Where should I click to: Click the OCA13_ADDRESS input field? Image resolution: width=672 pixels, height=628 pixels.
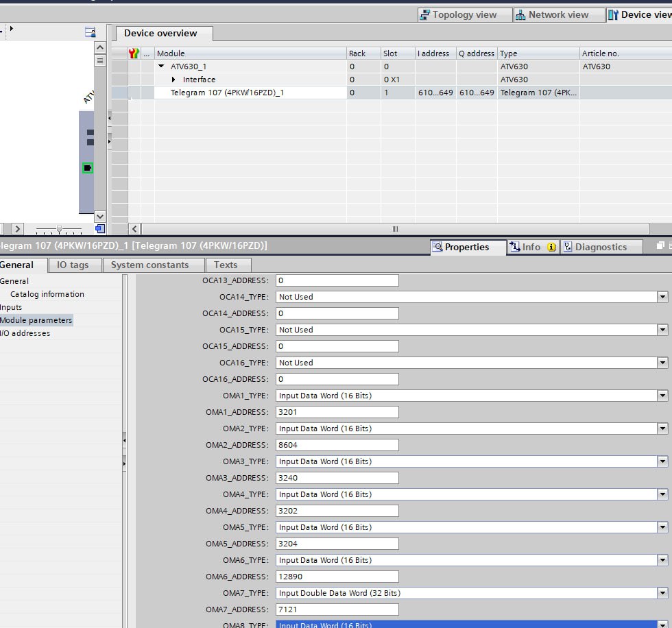tap(337, 280)
